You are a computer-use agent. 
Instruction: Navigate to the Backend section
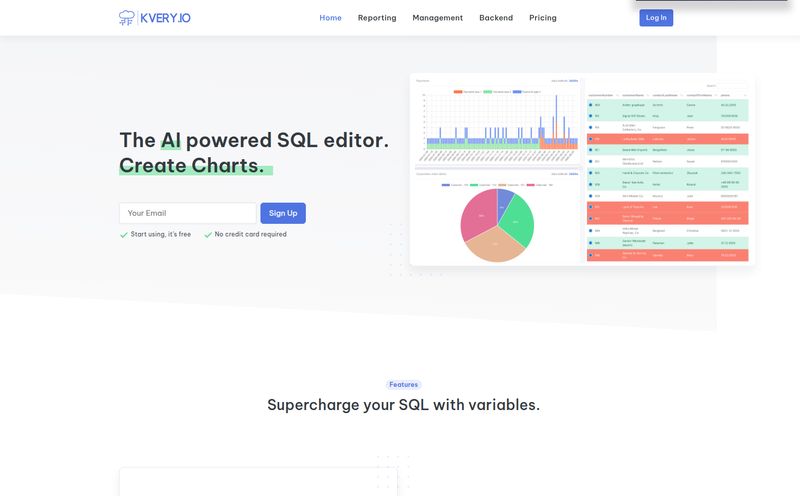[496, 18]
